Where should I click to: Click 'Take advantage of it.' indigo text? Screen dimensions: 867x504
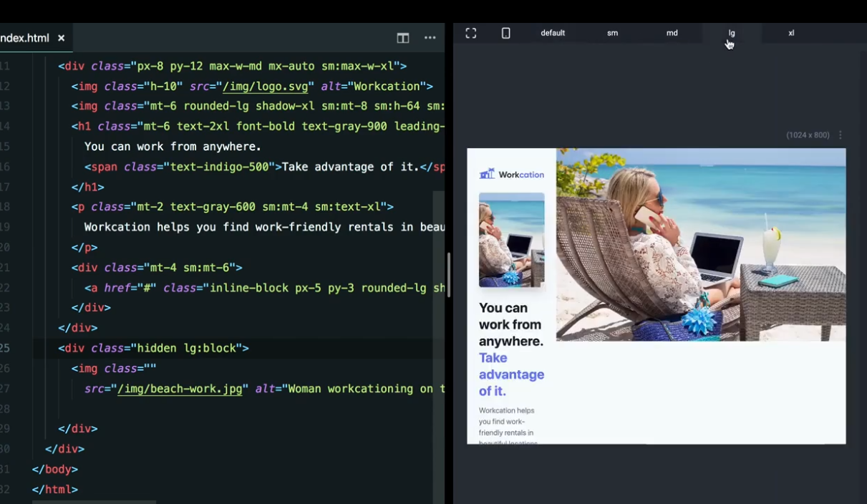(511, 374)
